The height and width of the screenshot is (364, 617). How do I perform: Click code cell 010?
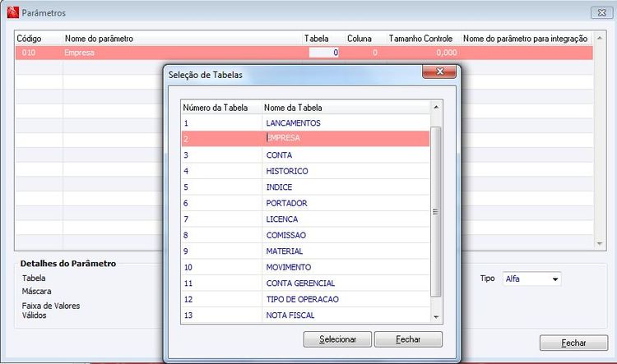click(x=39, y=53)
